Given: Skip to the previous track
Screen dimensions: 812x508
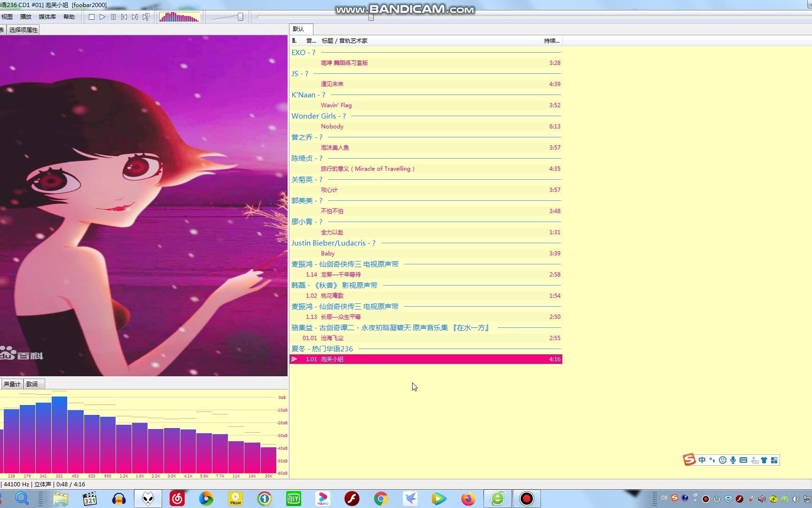Looking at the screenshot, I should pos(124,17).
